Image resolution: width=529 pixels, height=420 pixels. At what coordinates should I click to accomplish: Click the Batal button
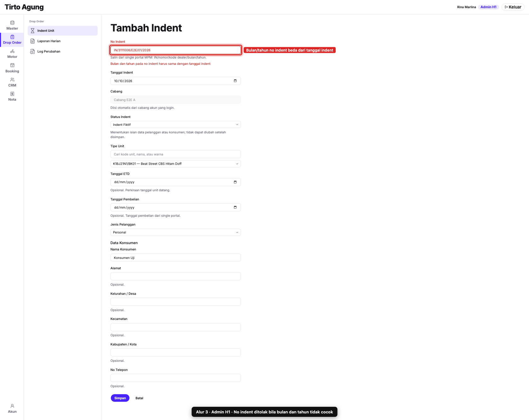139,398
